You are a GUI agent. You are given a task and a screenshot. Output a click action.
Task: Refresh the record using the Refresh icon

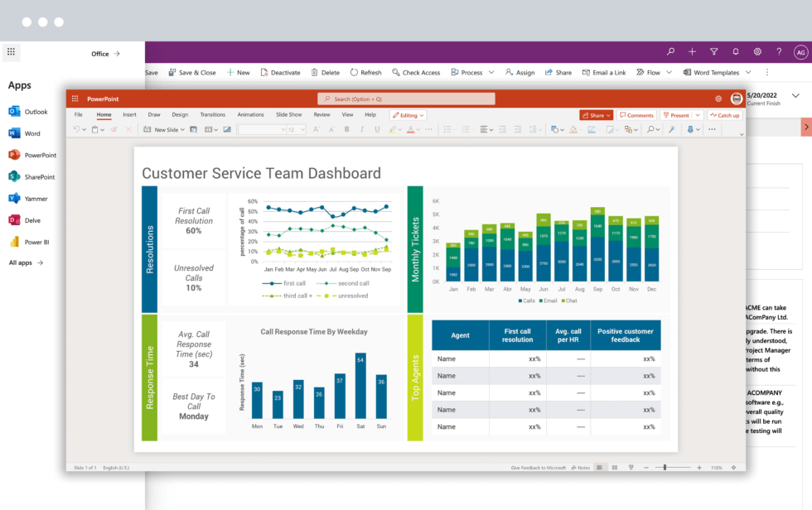point(365,72)
